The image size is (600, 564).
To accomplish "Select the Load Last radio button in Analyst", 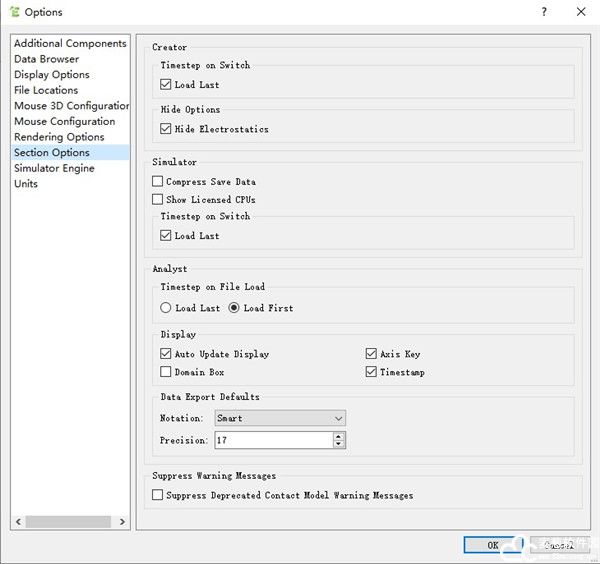I will [x=166, y=308].
